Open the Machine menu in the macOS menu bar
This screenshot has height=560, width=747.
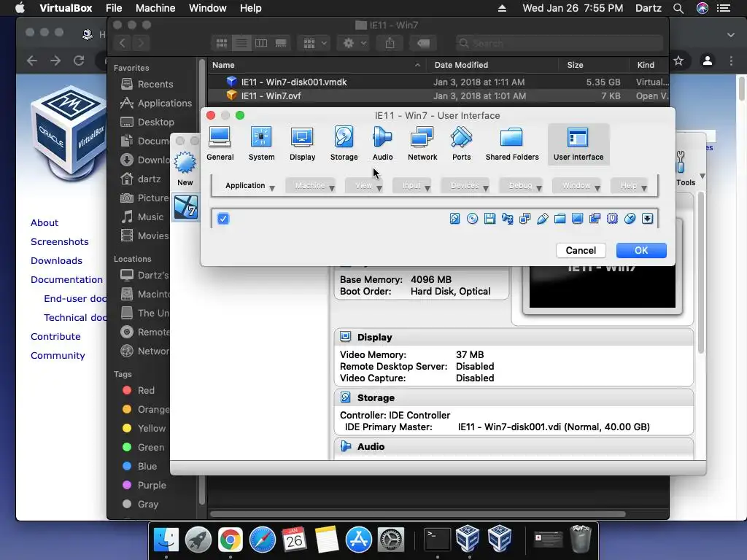(155, 8)
